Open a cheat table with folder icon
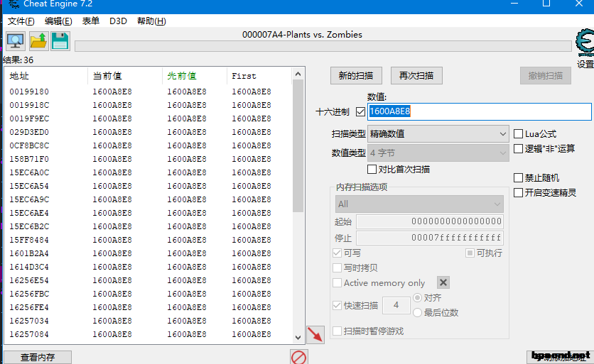This screenshot has width=594, height=364. click(38, 41)
